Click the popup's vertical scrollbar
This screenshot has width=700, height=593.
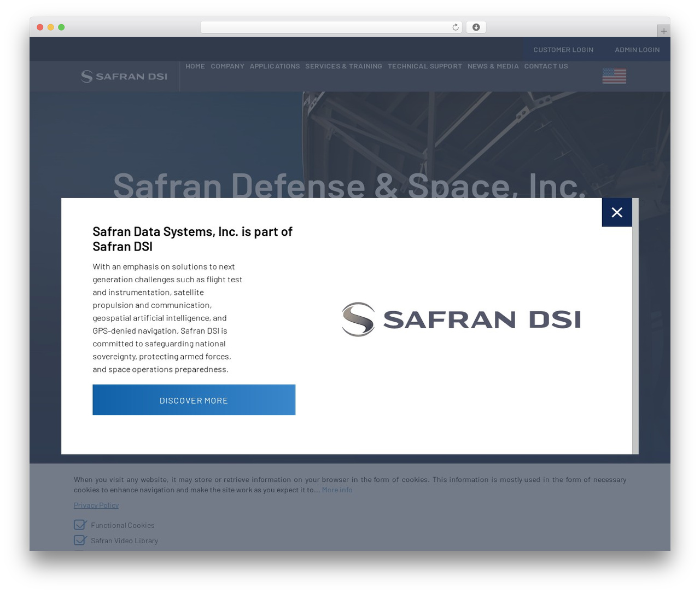point(635,326)
